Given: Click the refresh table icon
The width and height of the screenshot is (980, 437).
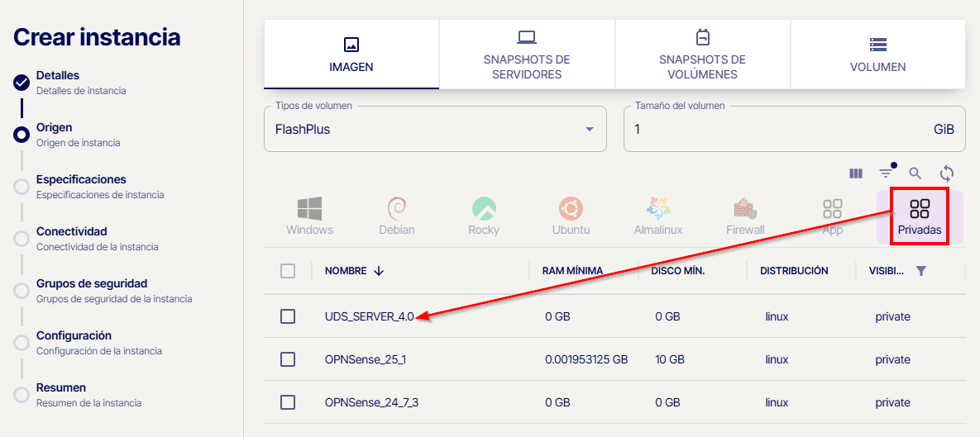Looking at the screenshot, I should click(x=947, y=173).
